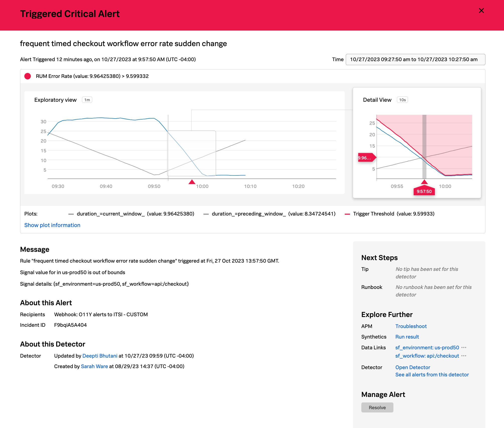This screenshot has width=504, height=428.
Task: Open the sf_environment data link ellipsis menu
Action: click(464, 348)
